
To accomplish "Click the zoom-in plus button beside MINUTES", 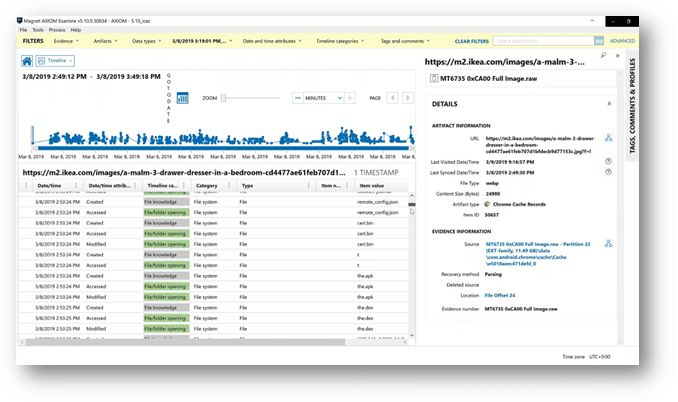I will click(x=350, y=98).
